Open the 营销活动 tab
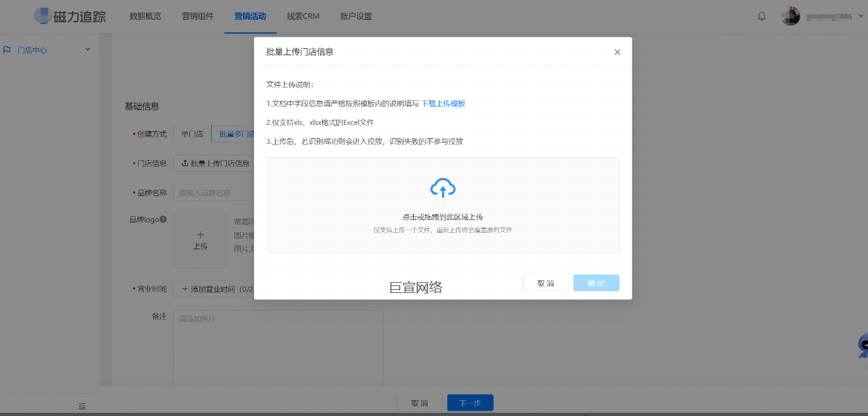868x416 pixels. 250,16
